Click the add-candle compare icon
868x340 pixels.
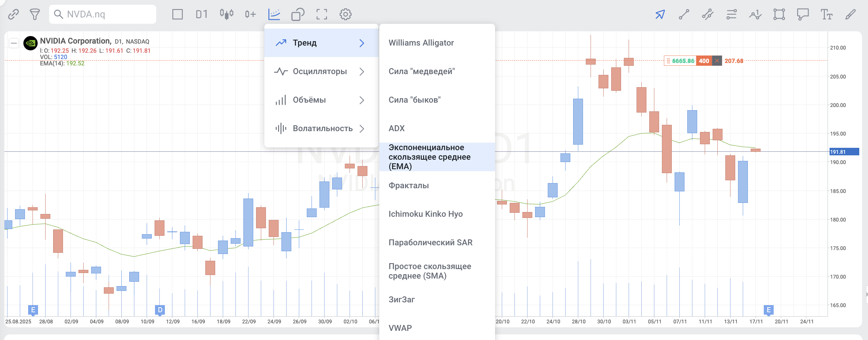pos(250,15)
